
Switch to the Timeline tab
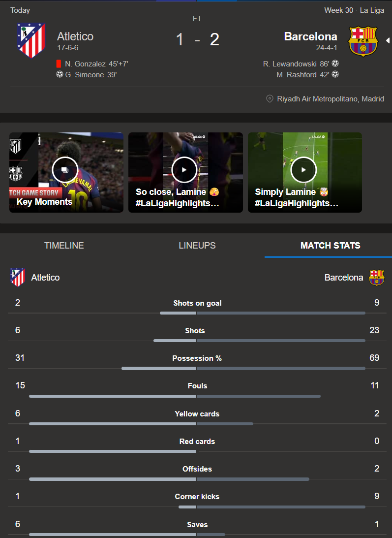coord(64,246)
